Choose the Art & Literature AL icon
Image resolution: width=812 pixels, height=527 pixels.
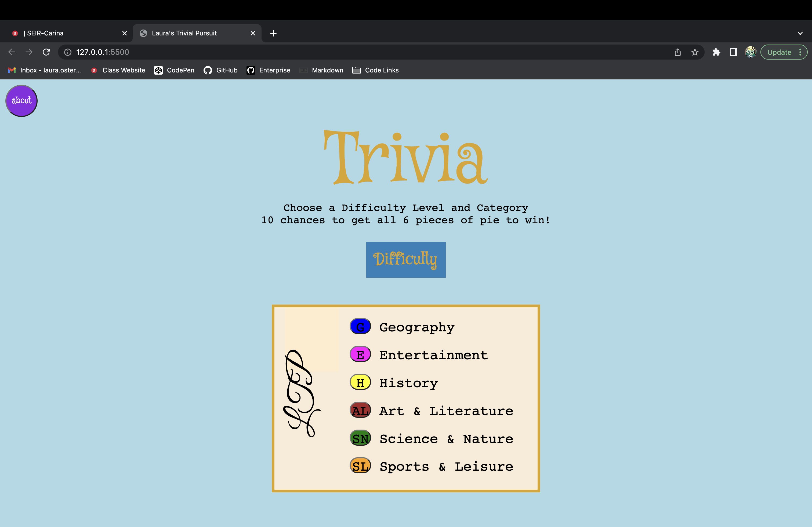pyautogui.click(x=360, y=410)
